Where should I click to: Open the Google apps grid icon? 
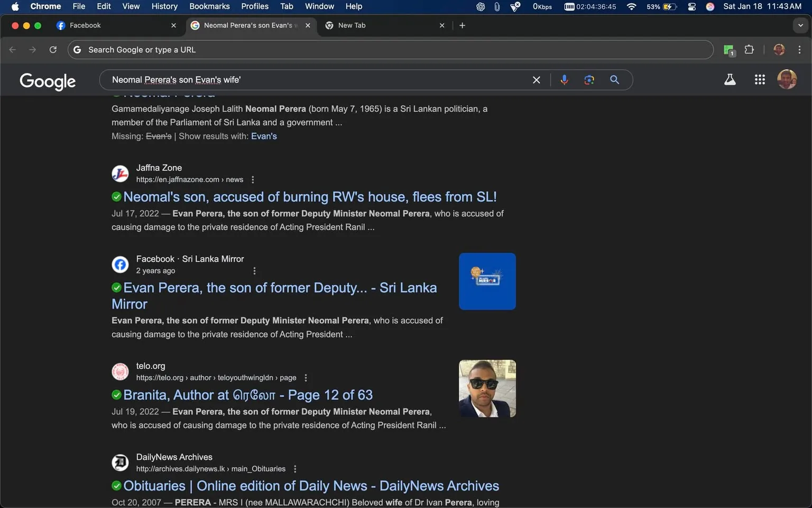760,79
